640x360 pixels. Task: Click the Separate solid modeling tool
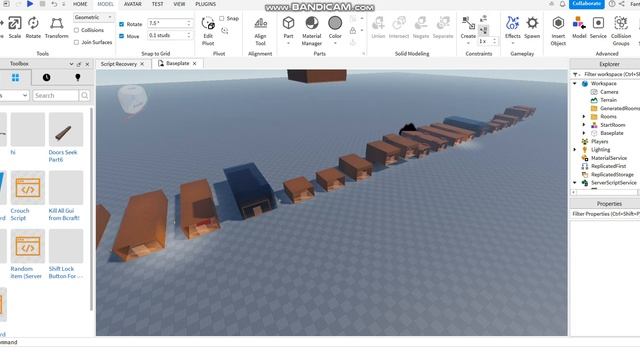pos(443,27)
